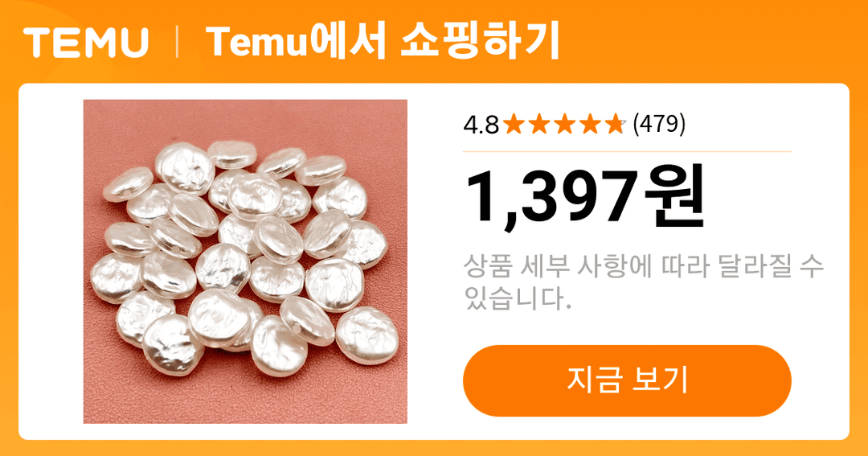This screenshot has height=456, width=868.
Task: Click the vertical divider beside TEMU logo
Action: click(x=177, y=43)
